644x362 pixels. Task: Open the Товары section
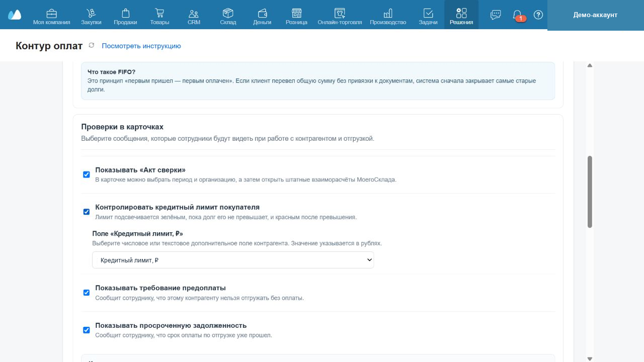(x=159, y=15)
